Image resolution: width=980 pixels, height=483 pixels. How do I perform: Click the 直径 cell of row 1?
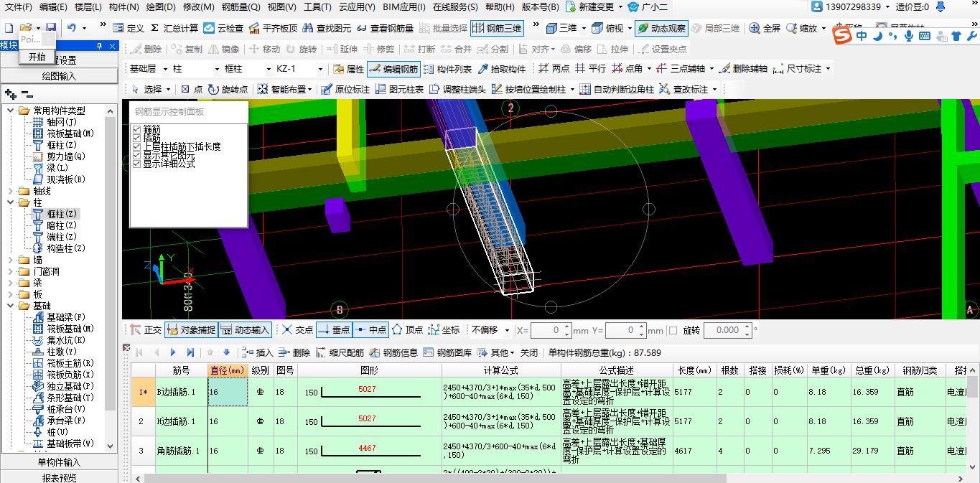(x=228, y=393)
